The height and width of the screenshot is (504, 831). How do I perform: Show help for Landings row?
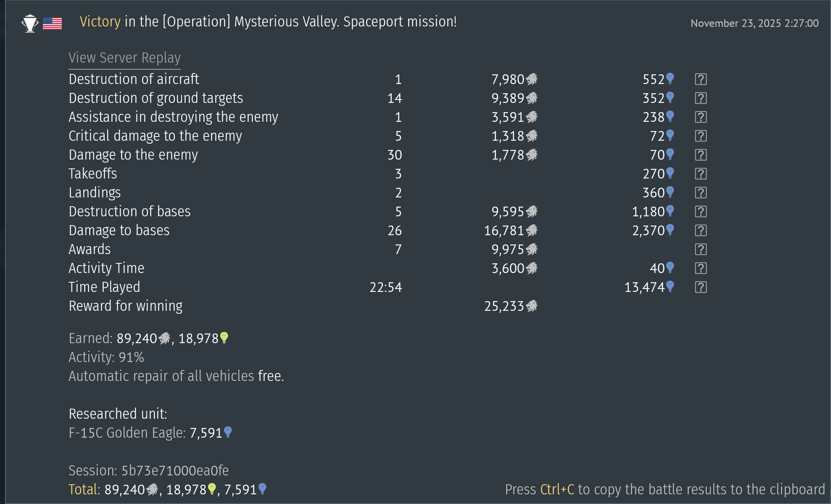tap(700, 193)
